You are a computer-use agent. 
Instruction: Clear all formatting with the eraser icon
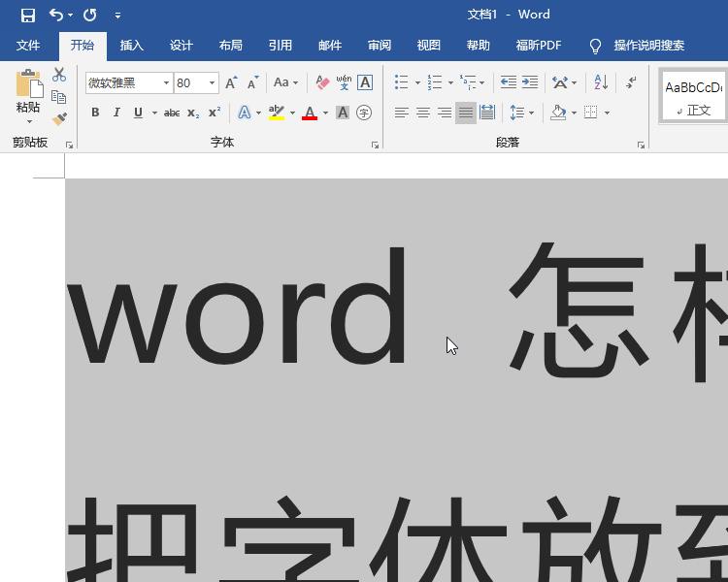click(322, 82)
